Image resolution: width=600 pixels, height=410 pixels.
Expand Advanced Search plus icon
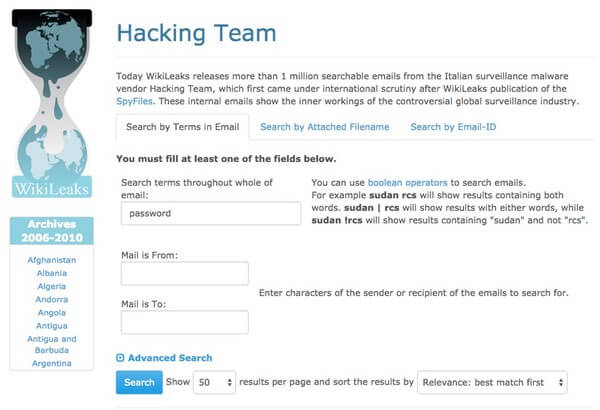point(120,358)
